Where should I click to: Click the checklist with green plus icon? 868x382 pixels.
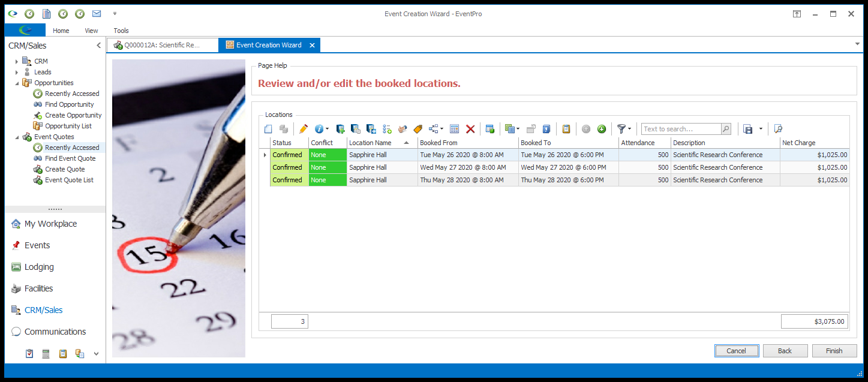point(387,129)
